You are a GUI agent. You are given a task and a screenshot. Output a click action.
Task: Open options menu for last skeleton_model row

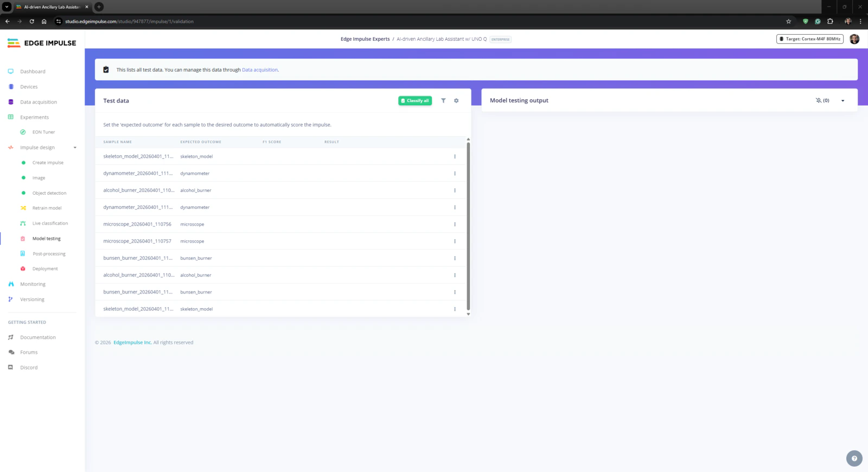tap(455, 309)
